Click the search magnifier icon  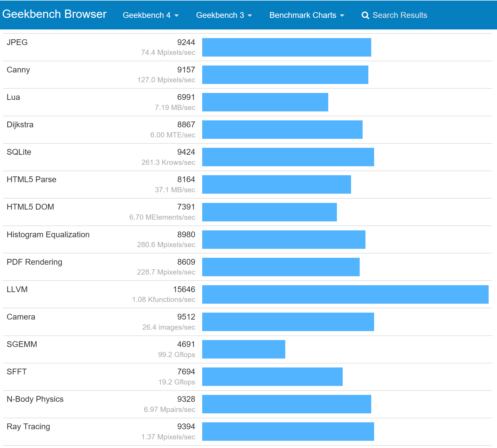[365, 15]
